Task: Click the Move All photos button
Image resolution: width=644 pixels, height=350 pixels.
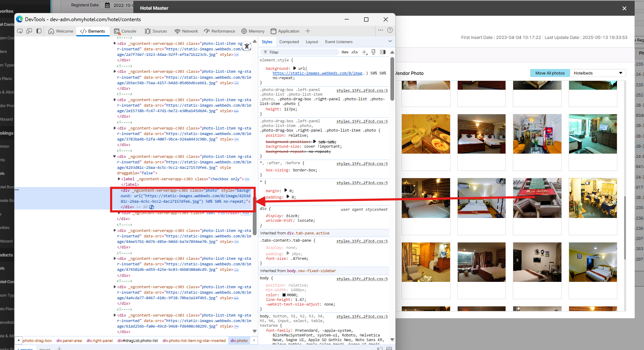Action: coord(550,73)
